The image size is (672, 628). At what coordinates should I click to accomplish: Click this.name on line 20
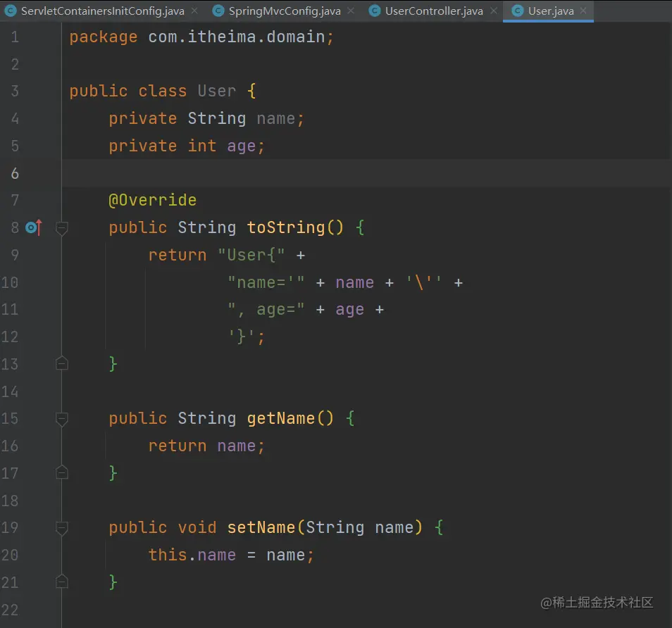[x=192, y=555]
